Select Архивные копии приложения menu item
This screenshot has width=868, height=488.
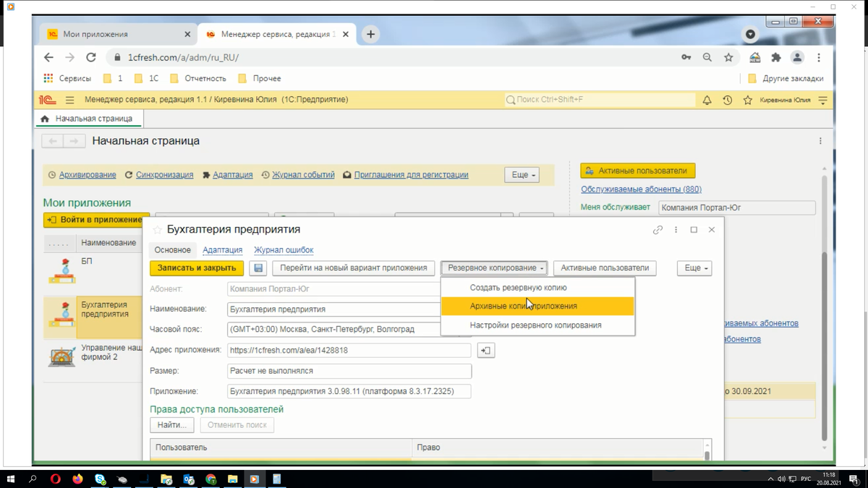point(537,306)
